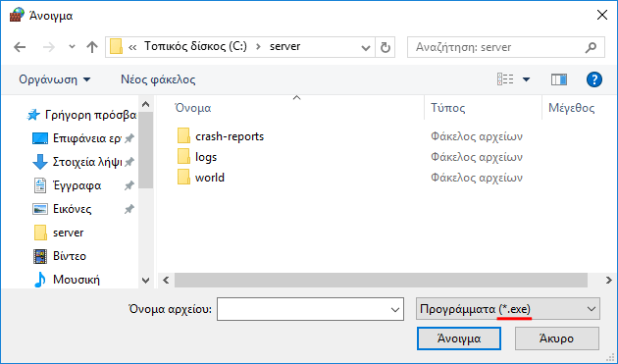
Task: Open the Οργάνωση menu
Action: coord(55,79)
